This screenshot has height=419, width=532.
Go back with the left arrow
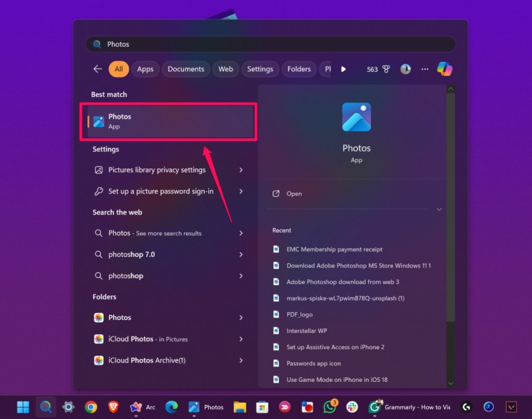[x=98, y=69]
